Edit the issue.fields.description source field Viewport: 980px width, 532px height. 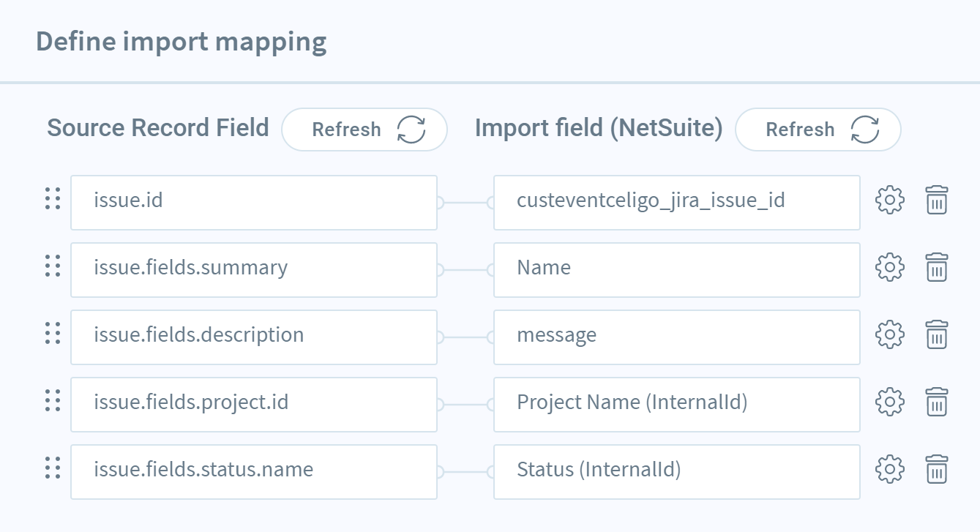pos(254,337)
